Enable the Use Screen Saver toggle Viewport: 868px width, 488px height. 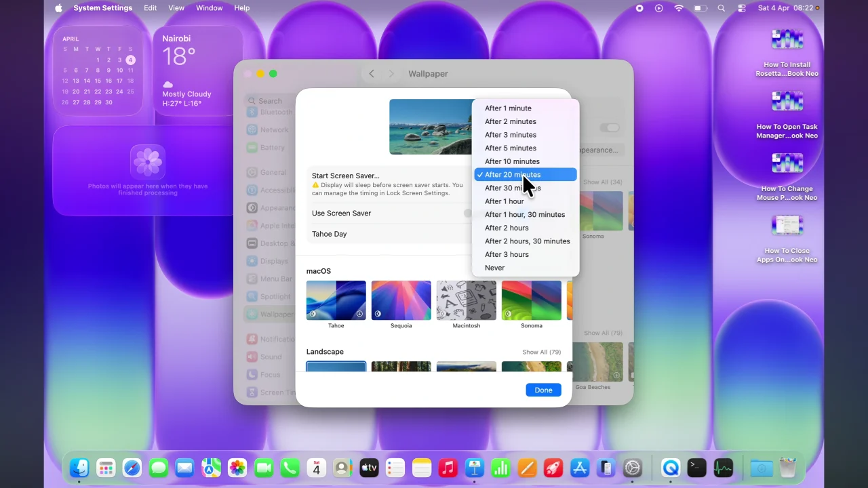coord(471,213)
